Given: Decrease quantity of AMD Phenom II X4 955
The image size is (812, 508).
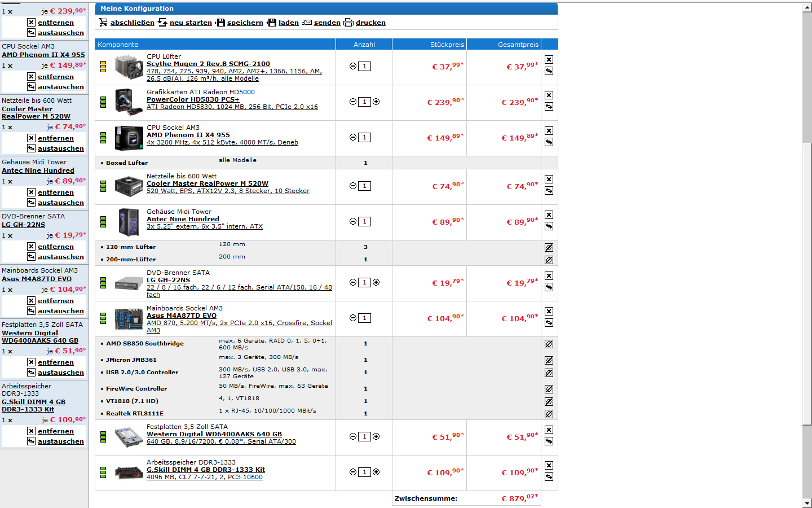Looking at the screenshot, I should [353, 138].
